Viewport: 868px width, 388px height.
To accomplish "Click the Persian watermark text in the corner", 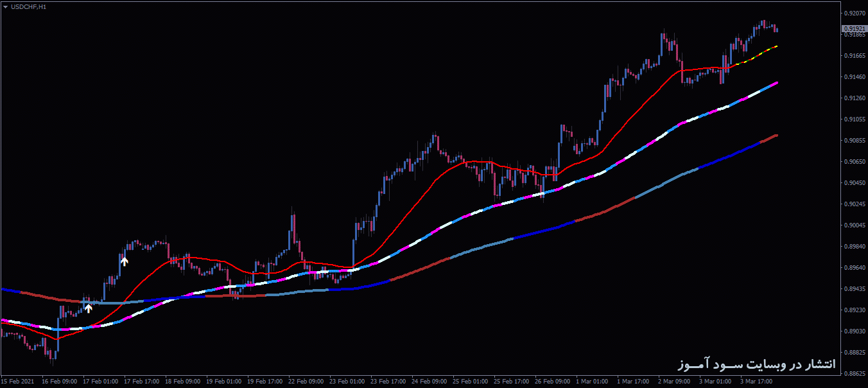I will click(756, 364).
